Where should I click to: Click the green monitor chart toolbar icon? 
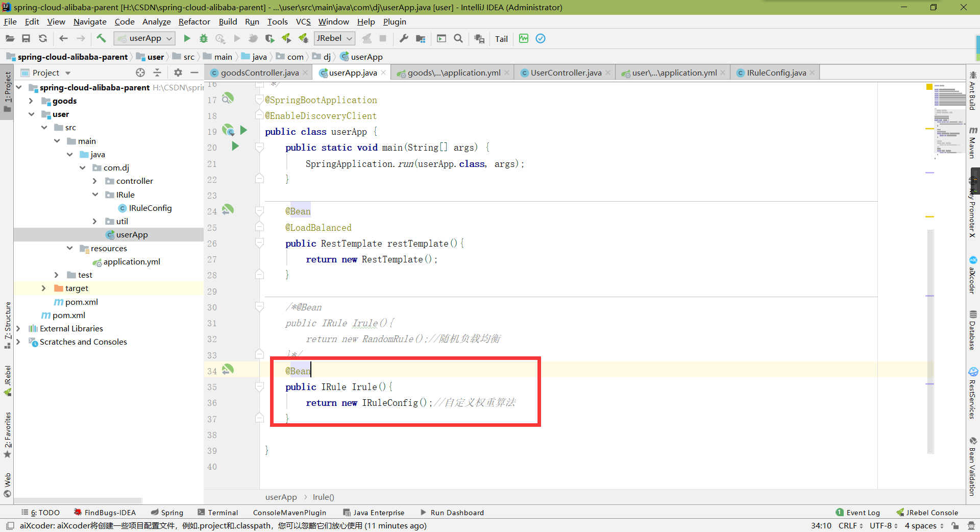click(x=524, y=38)
